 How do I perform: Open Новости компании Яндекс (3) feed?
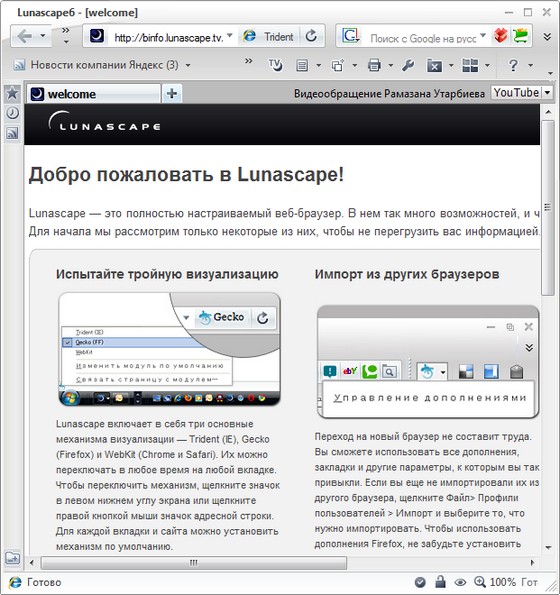[x=104, y=65]
